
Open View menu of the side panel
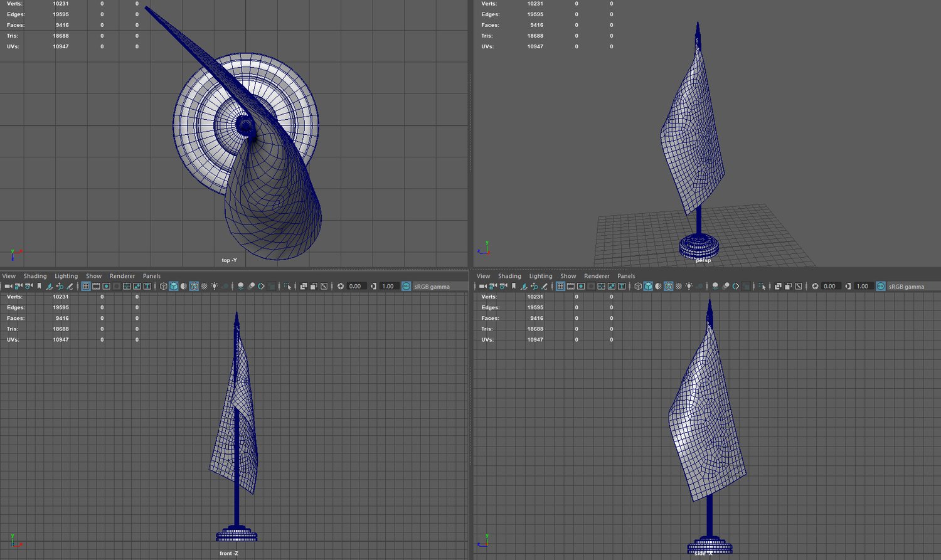(483, 276)
